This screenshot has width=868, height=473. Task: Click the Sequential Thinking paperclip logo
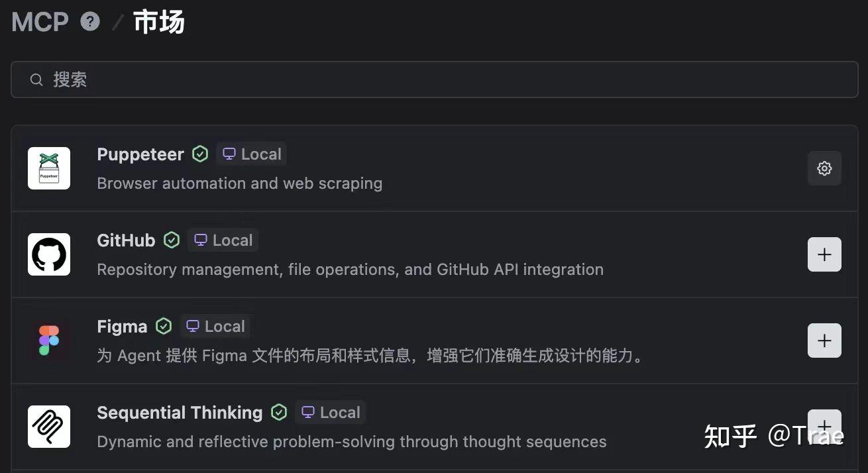(x=49, y=427)
